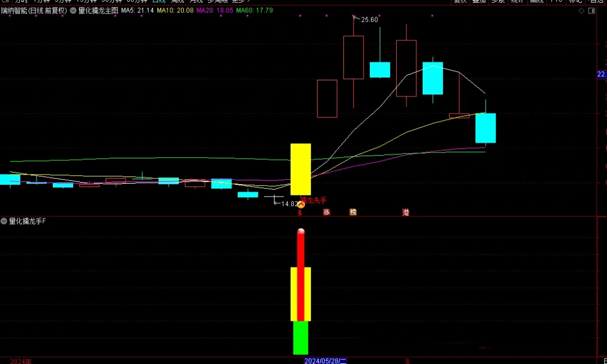The image size is (607, 364).
Task: Click the 14.82 low price label
Action: pyautogui.click(x=289, y=204)
